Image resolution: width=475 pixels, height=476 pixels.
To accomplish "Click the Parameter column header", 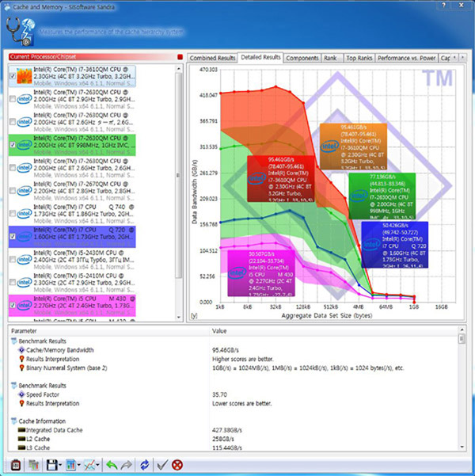I will [109, 331].
